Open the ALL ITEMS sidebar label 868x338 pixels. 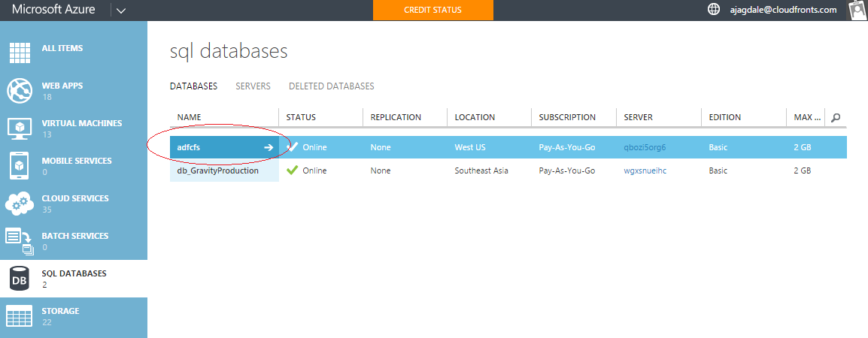62,48
